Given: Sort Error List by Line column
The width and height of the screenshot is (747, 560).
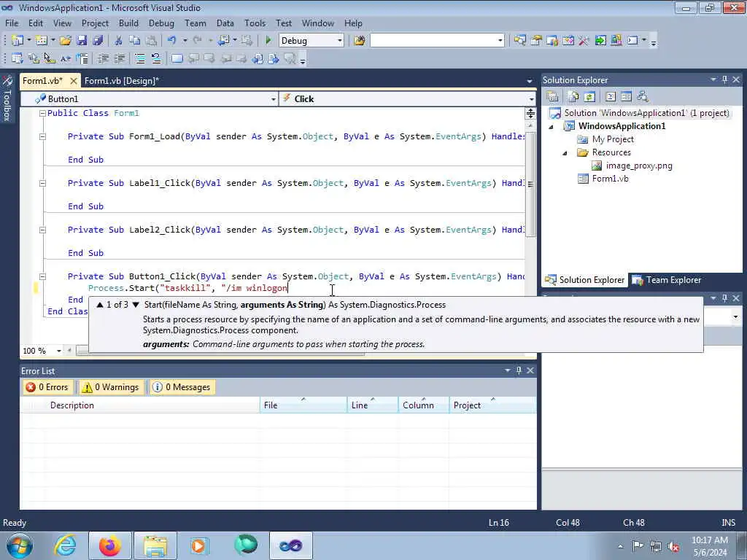Looking at the screenshot, I should click(x=373, y=405).
